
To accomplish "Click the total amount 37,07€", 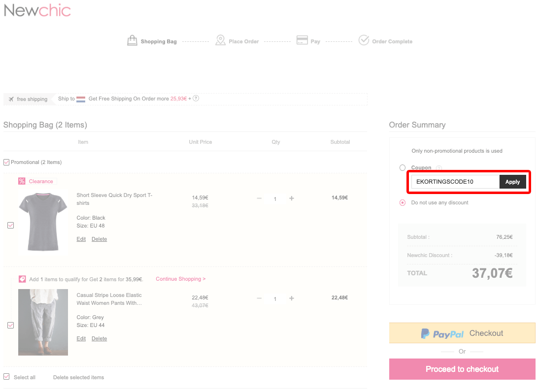I will point(492,273).
